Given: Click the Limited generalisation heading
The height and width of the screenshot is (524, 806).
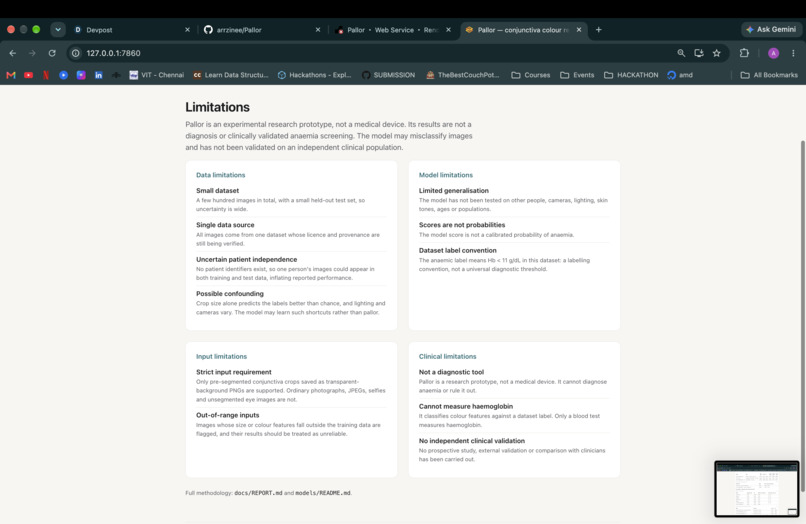Looking at the screenshot, I should click(453, 190).
